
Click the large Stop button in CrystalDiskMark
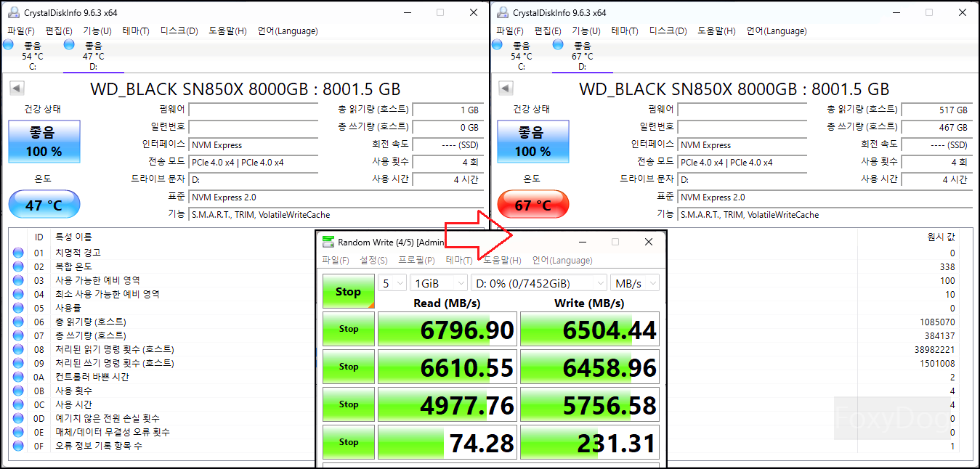click(x=349, y=291)
